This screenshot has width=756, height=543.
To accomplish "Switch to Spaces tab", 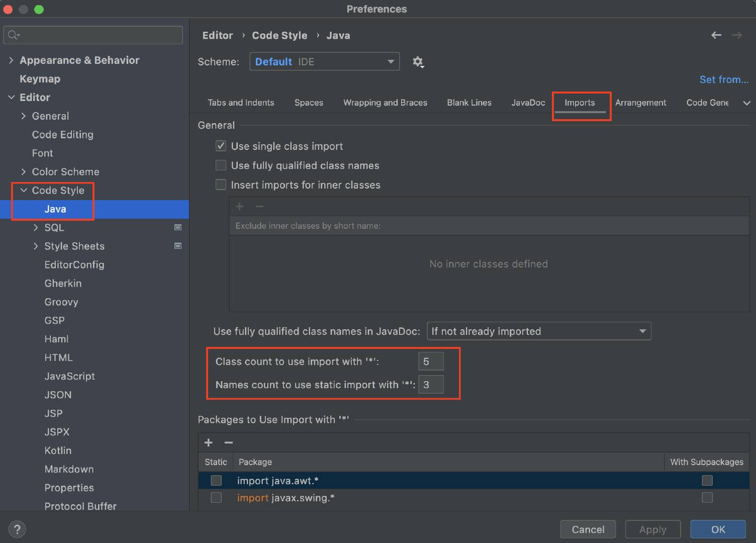I will 309,103.
